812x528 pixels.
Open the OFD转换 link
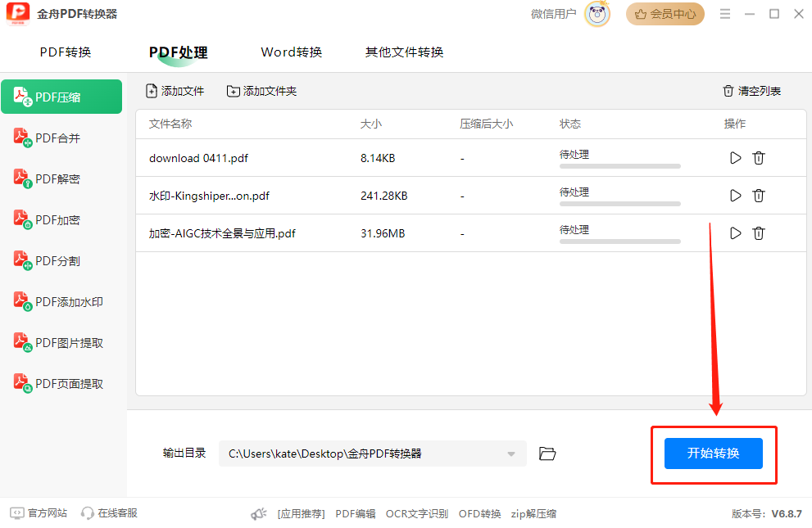(479, 513)
